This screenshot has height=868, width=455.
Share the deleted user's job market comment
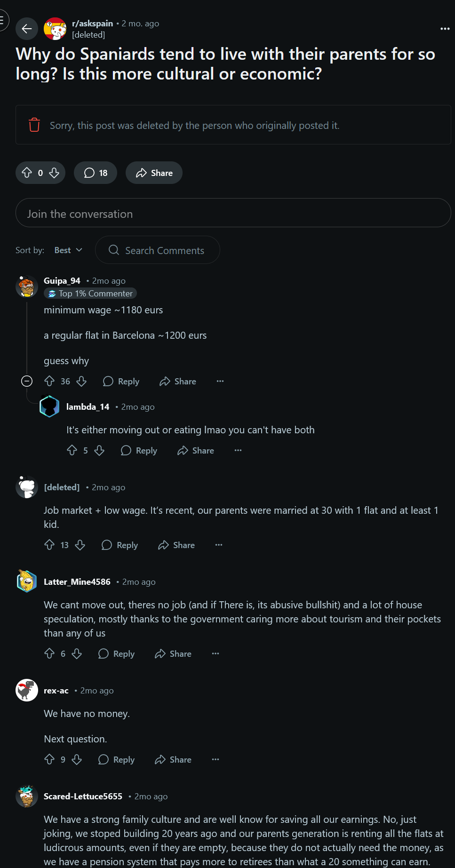(176, 545)
